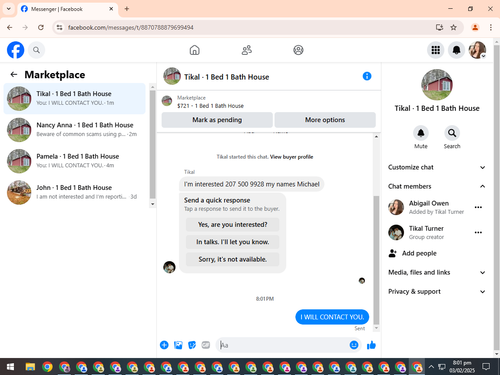Mute this chat with bell icon
This screenshot has width=500, height=375.
pos(421,133)
